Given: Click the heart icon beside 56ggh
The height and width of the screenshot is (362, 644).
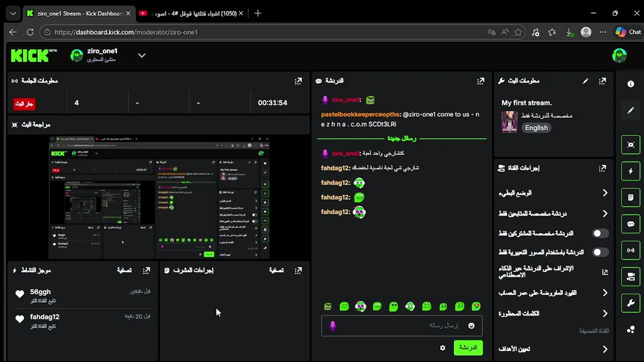Looking at the screenshot, I should pos(20,295).
